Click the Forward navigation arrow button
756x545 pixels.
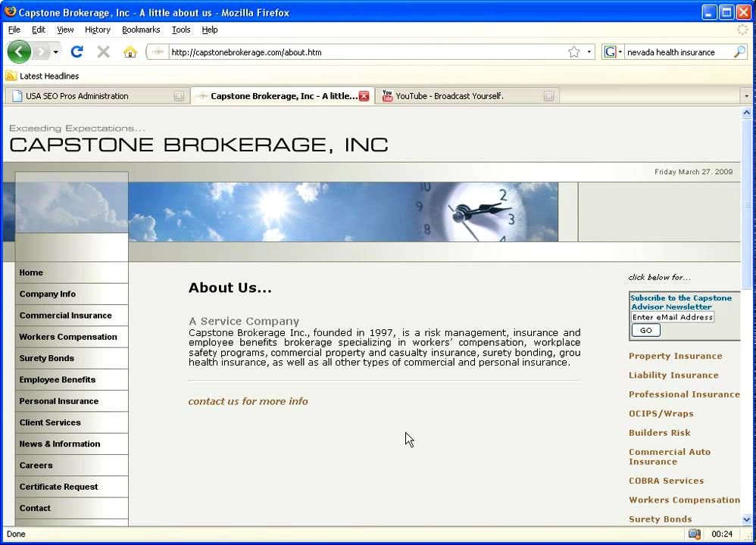click(42, 51)
